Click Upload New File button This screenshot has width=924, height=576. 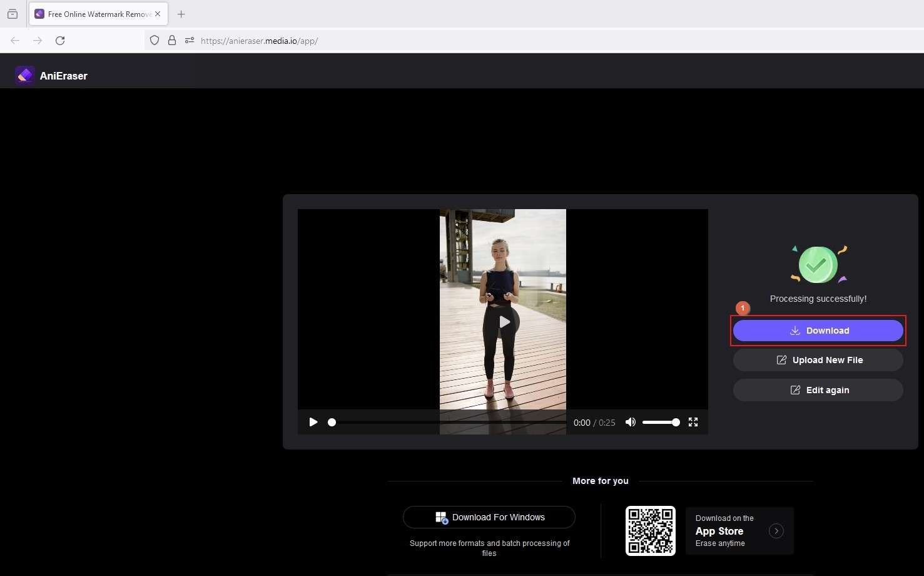click(818, 360)
